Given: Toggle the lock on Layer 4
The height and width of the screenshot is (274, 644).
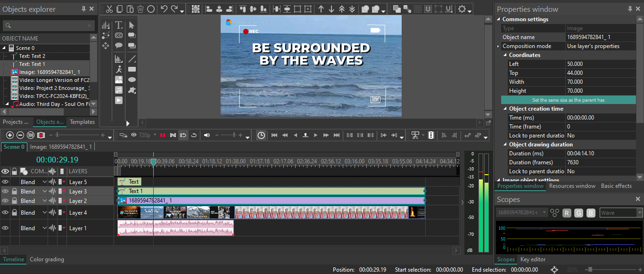Looking at the screenshot, I should (15, 213).
